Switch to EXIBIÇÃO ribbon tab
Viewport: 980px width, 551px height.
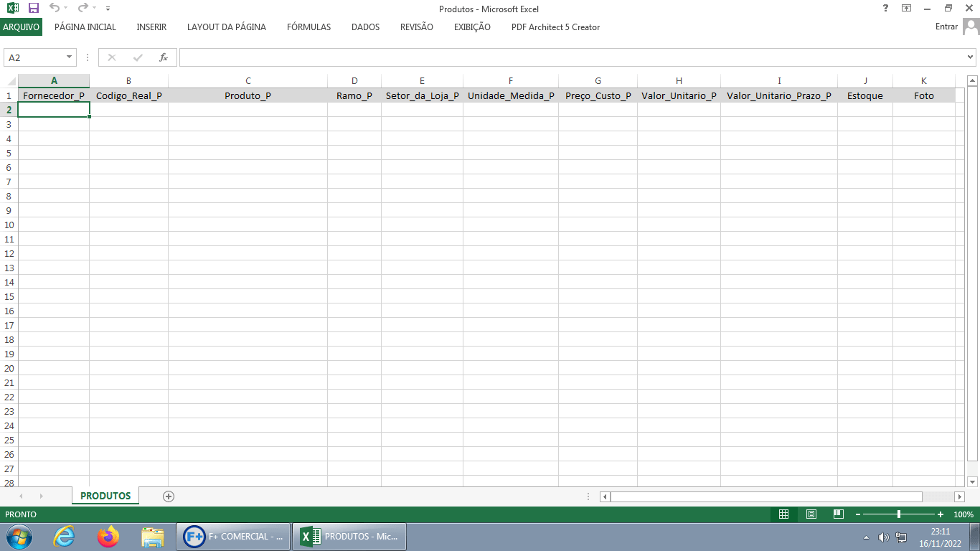pos(472,27)
